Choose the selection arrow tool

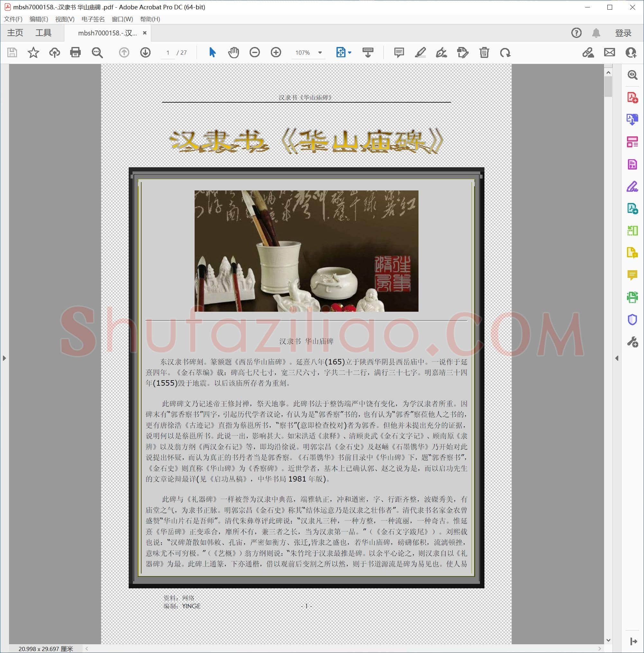[212, 52]
